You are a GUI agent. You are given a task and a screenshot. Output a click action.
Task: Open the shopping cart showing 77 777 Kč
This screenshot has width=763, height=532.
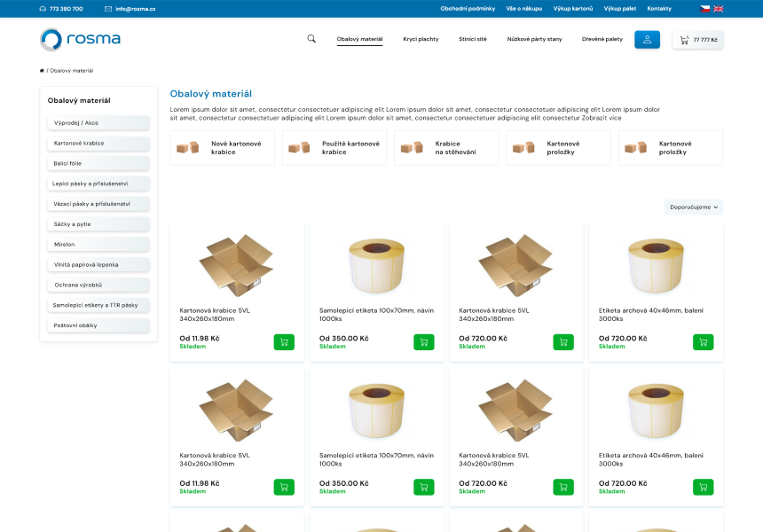click(698, 40)
